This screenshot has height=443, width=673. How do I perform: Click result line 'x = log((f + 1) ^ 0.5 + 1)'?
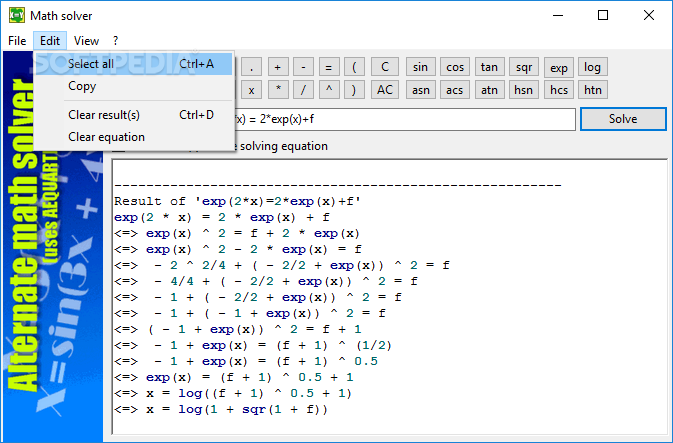point(233,394)
